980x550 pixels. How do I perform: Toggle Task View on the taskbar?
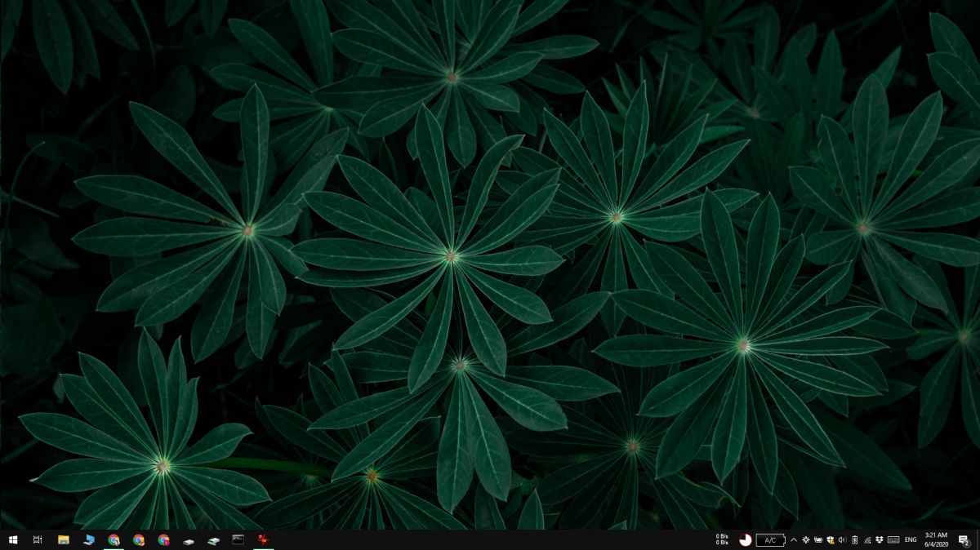pyautogui.click(x=37, y=539)
